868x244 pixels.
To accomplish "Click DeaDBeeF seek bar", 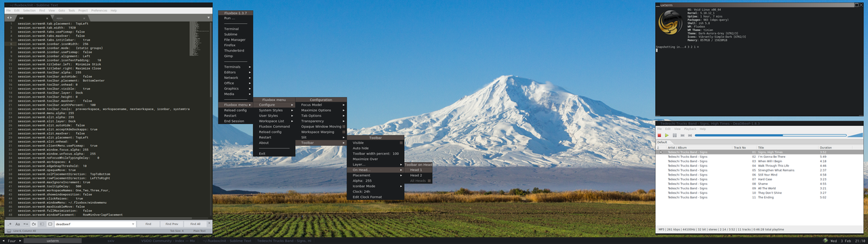I will [x=770, y=135].
